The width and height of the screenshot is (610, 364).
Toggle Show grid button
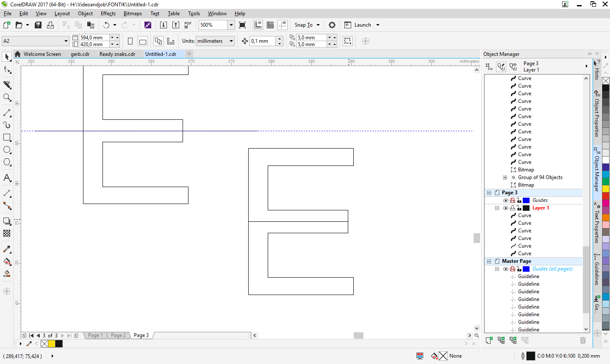(270, 25)
